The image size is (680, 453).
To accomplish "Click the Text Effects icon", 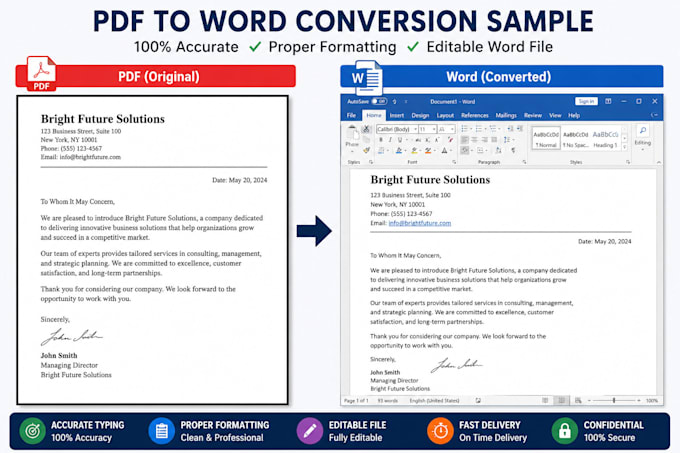I will 399,150.
